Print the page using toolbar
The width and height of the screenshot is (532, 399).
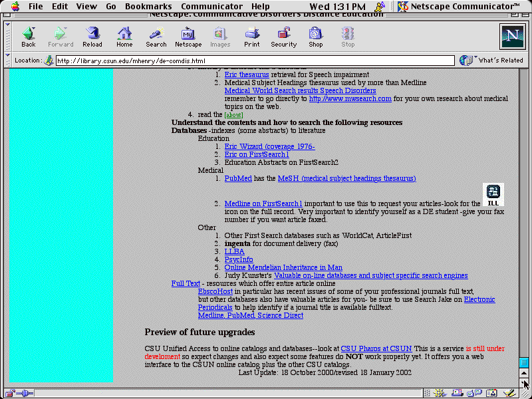coord(252,37)
